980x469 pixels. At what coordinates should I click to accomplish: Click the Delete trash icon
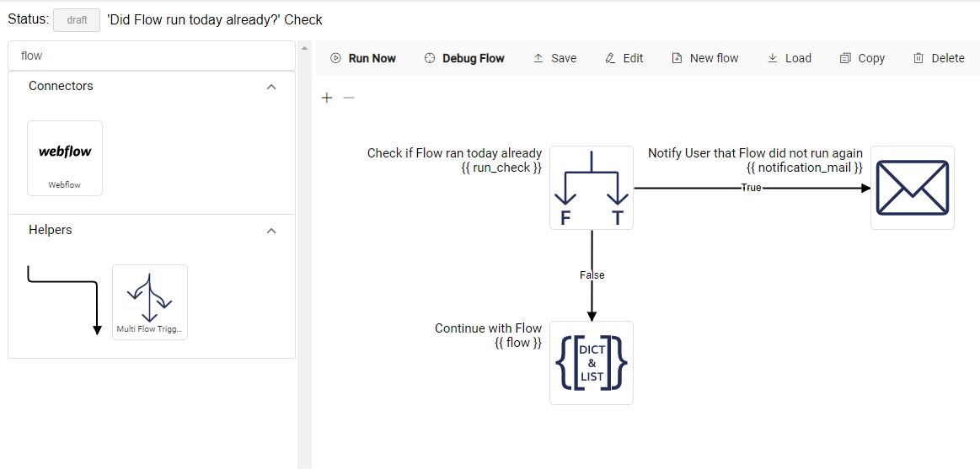click(x=918, y=58)
